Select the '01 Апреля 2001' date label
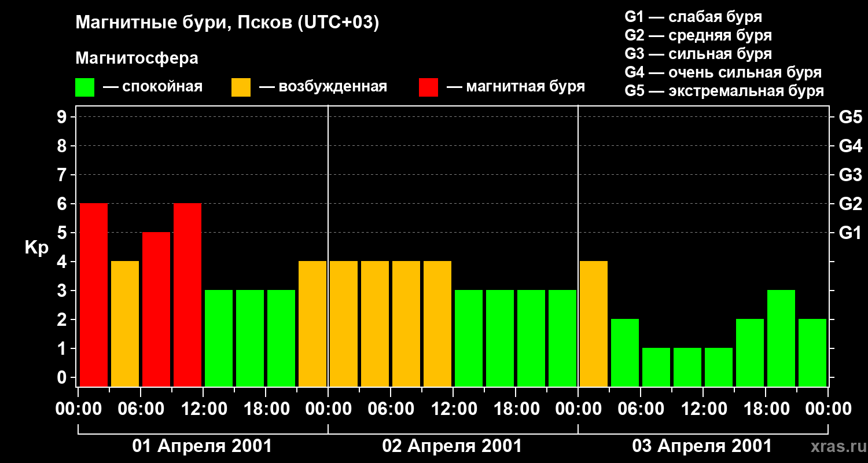Viewport: 868px width, 463px height. pos(202,446)
